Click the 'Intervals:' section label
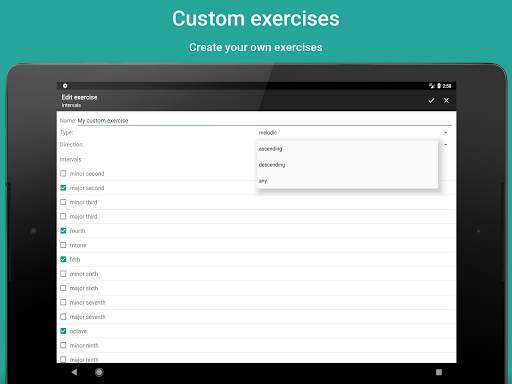 pos(71,159)
